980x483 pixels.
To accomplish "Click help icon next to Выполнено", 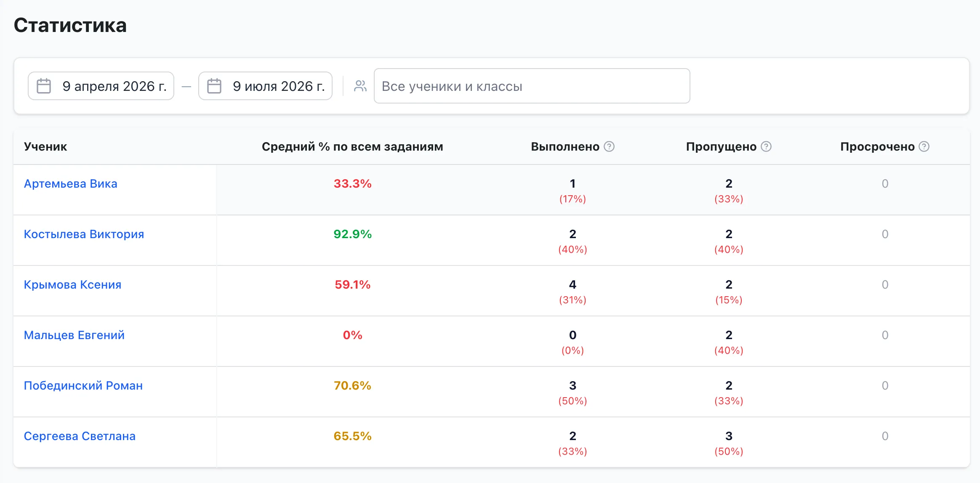I will click(x=609, y=146).
